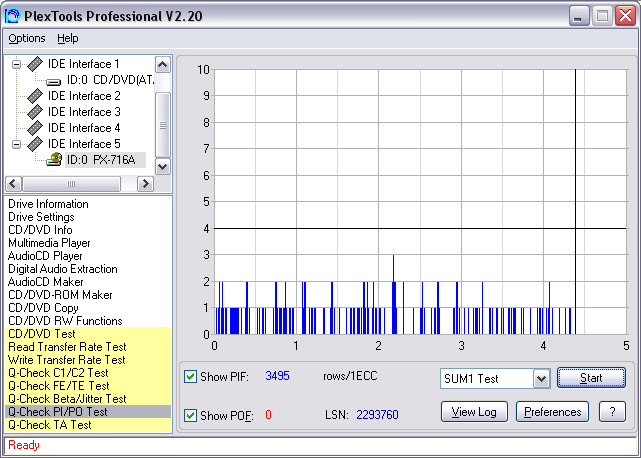641x458 pixels.
Task: Click the tree horizontal scrollbar thumb
Action: point(71,184)
